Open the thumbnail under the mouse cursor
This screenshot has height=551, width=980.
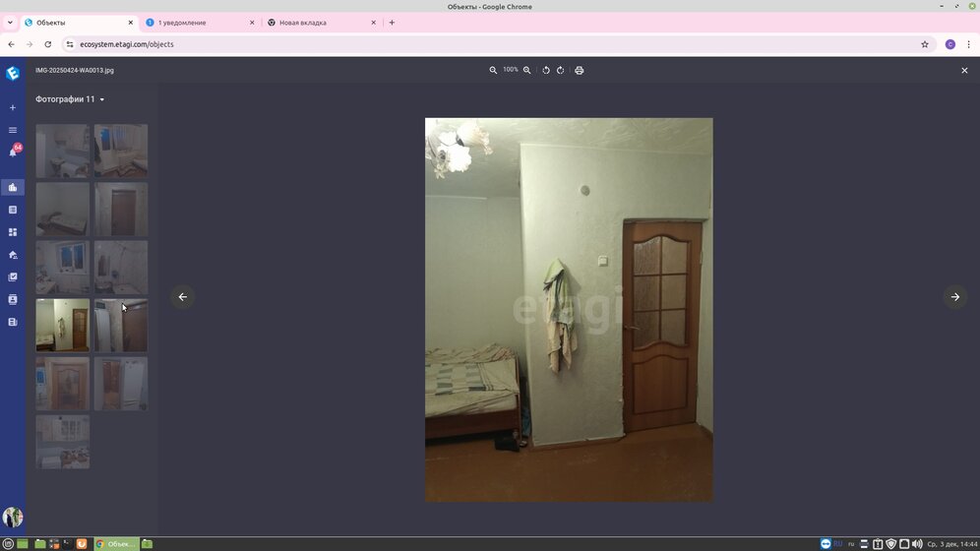pos(121,325)
